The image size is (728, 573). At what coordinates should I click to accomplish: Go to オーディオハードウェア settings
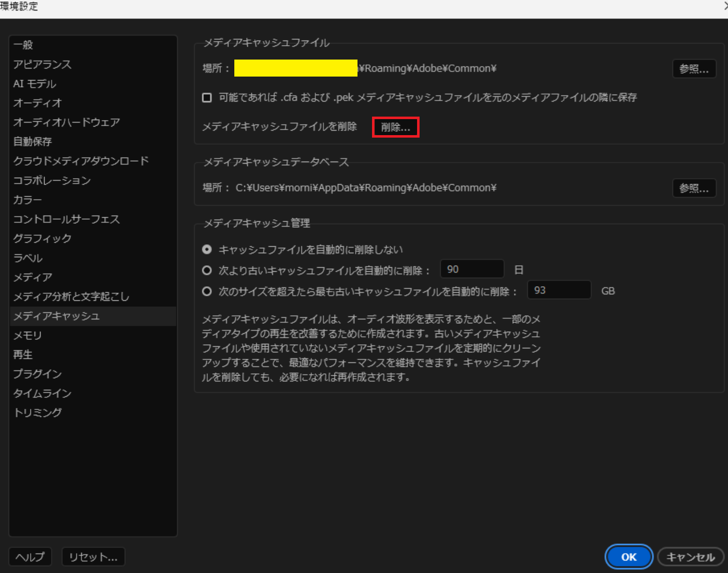coord(67,123)
